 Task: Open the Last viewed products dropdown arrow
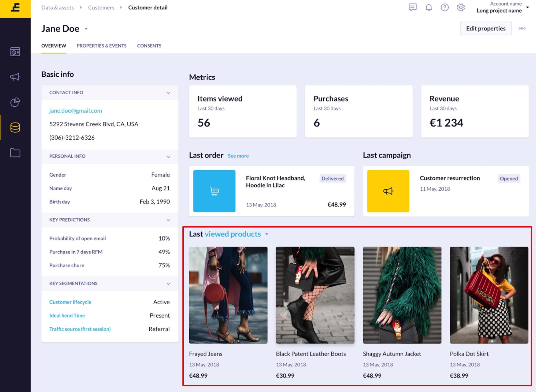[x=267, y=234]
